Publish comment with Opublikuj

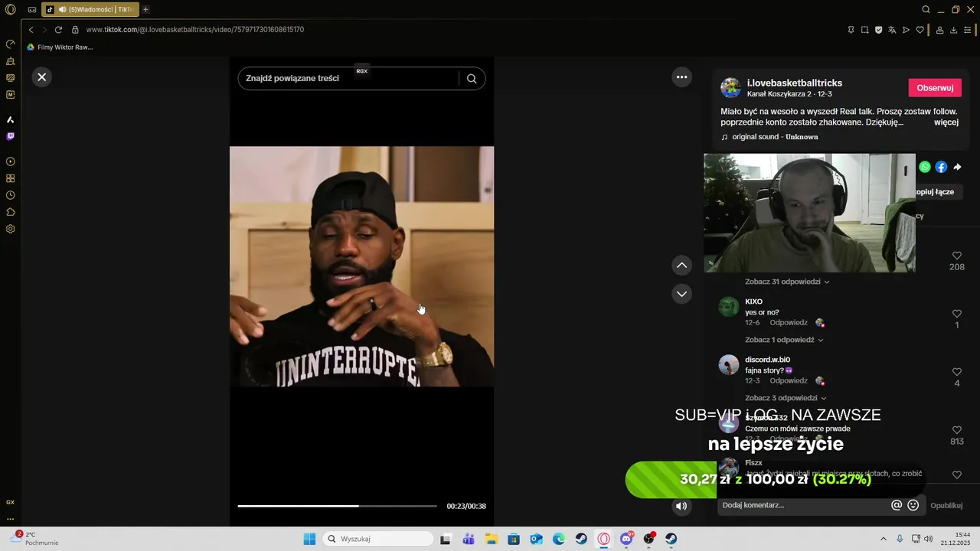946,505
